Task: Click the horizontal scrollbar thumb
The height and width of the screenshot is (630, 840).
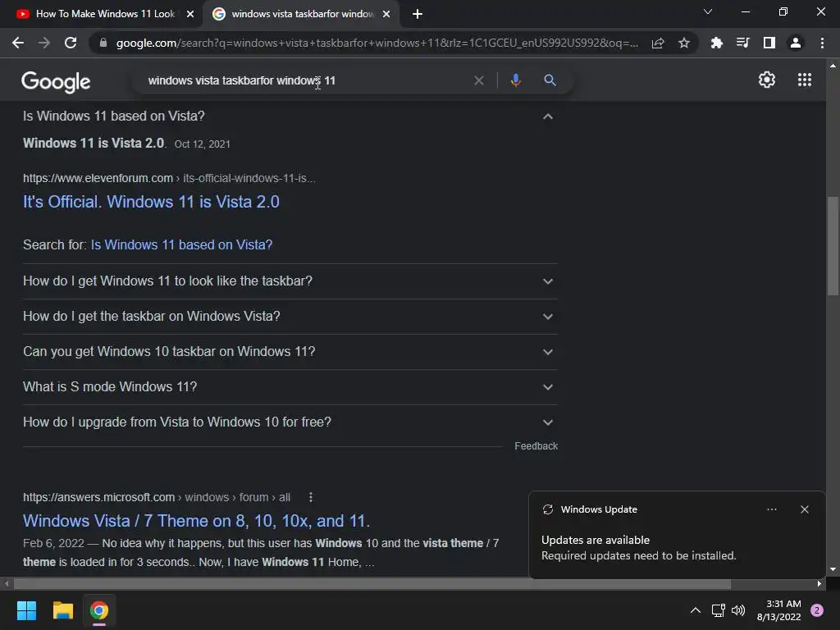Action: pyautogui.click(x=372, y=583)
